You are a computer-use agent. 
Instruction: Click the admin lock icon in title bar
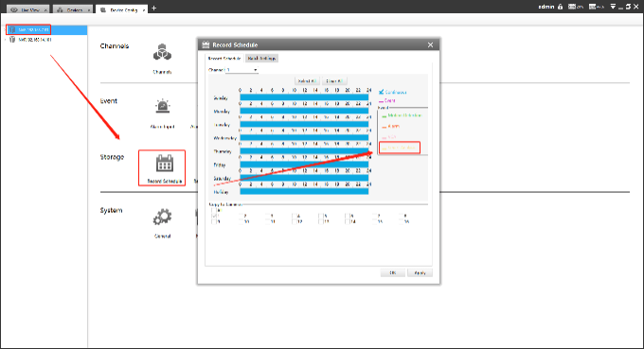[561, 7]
